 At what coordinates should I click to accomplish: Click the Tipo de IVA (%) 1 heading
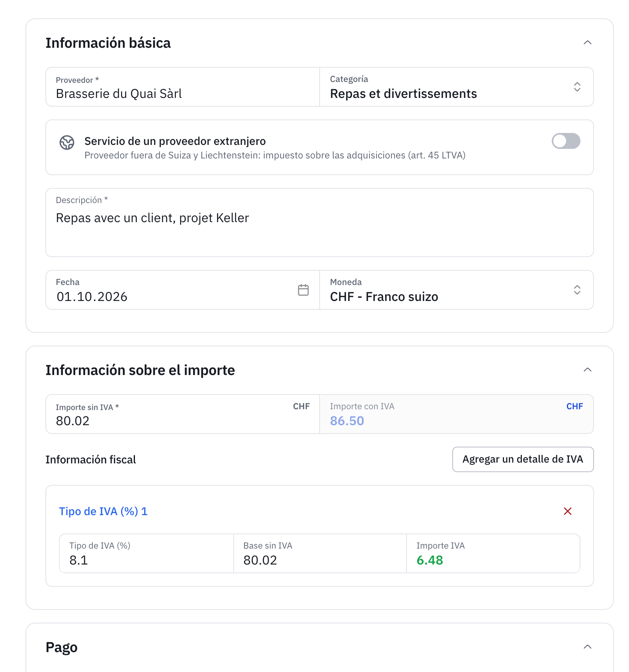tap(103, 511)
